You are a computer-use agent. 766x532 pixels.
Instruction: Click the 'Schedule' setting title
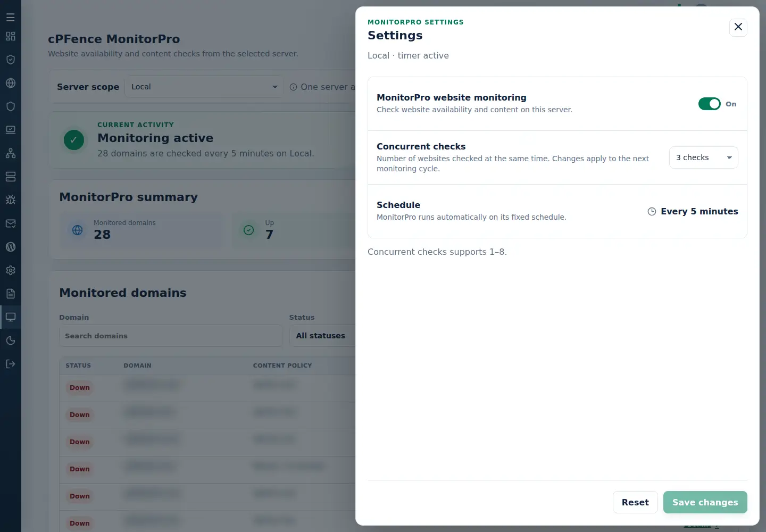coord(398,205)
